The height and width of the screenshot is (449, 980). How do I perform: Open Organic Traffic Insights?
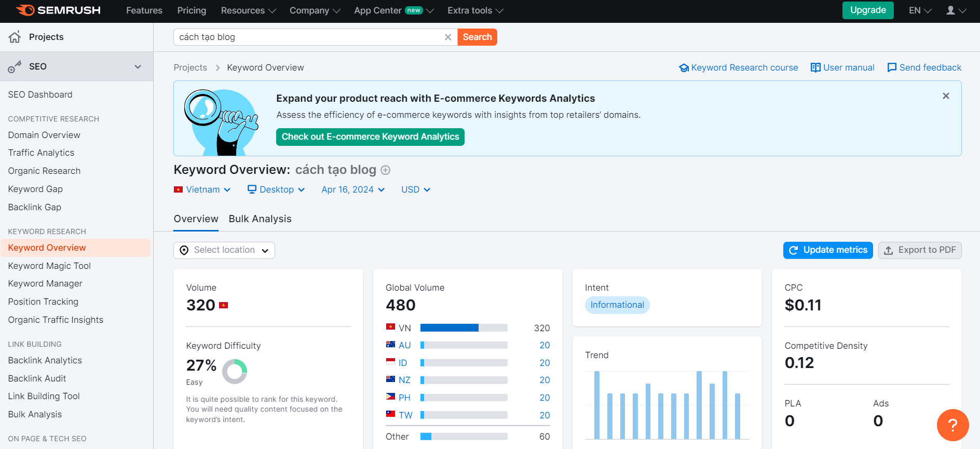[56, 320]
